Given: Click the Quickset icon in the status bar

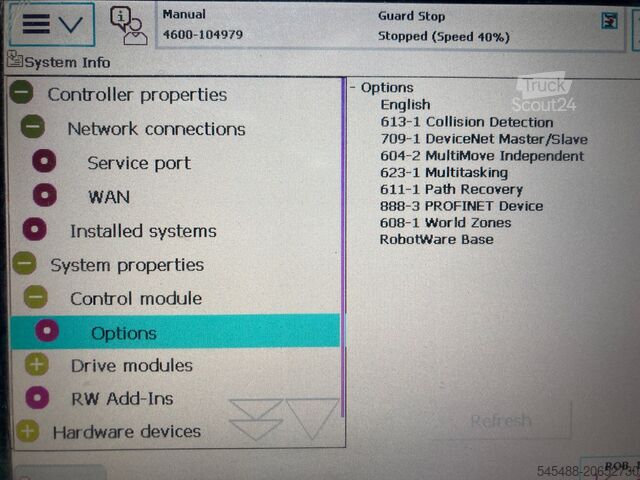Looking at the screenshot, I should (x=610, y=21).
